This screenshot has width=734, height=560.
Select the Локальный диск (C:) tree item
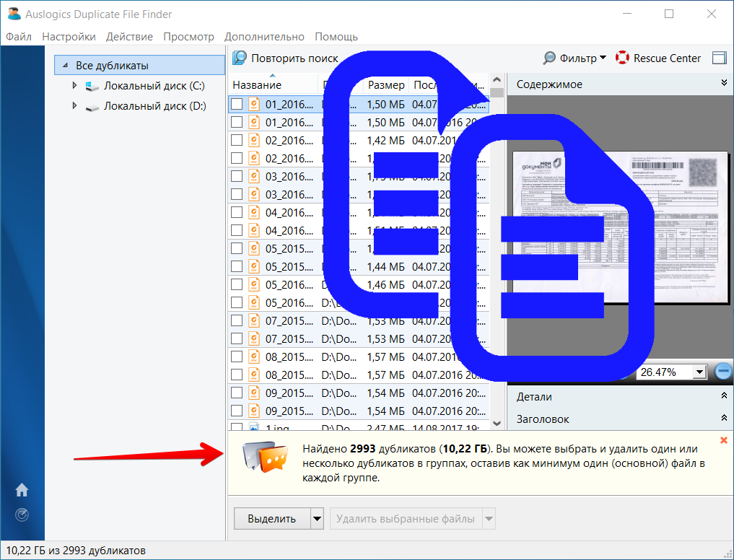click(x=154, y=86)
